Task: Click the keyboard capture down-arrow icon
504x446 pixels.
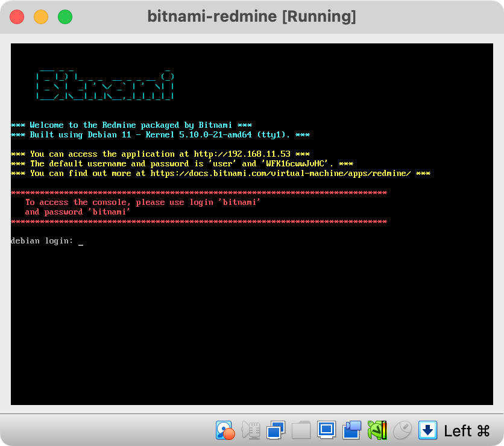Action: click(x=427, y=430)
